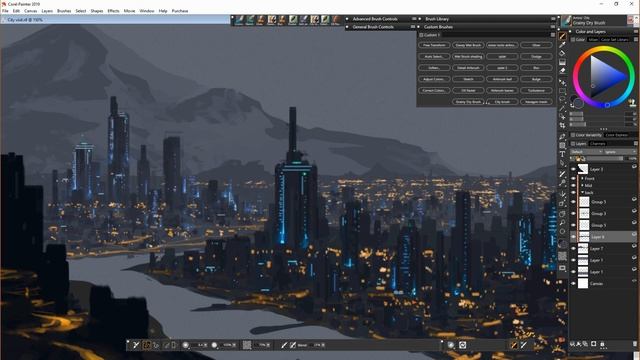Hide the Group 3 layer
This screenshot has width=640, height=360.
click(573, 213)
